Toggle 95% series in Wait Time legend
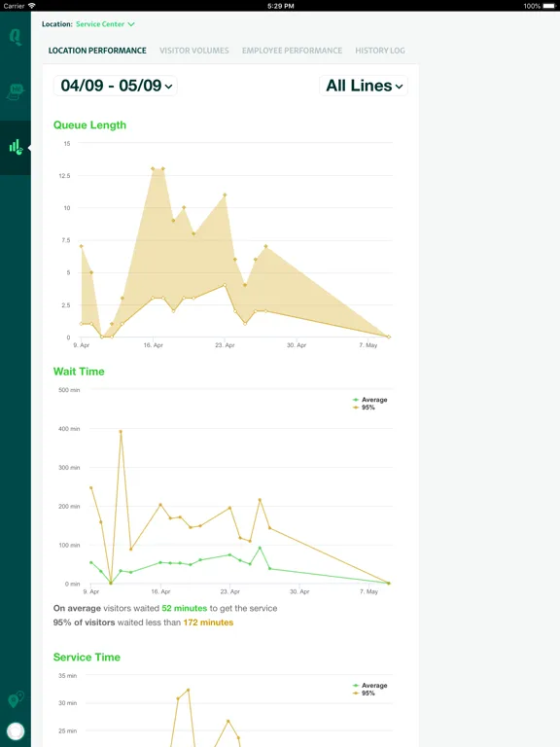 pyautogui.click(x=364, y=408)
